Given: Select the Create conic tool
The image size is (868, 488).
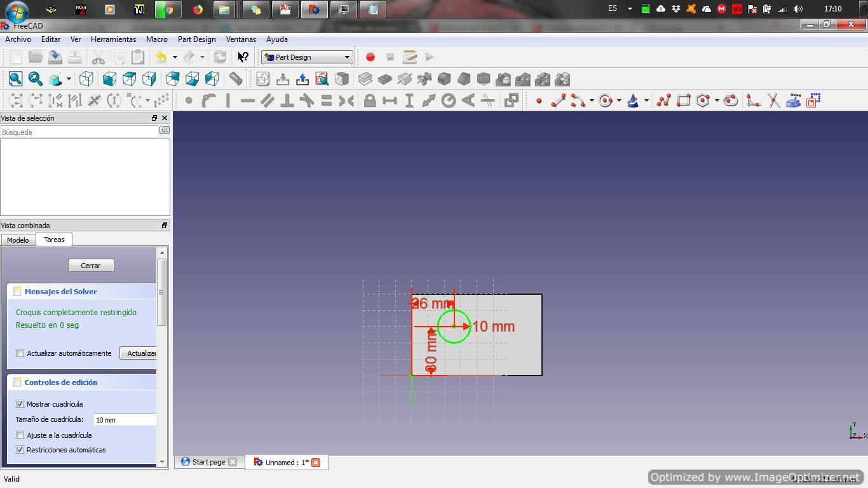Looking at the screenshot, I should click(x=633, y=100).
